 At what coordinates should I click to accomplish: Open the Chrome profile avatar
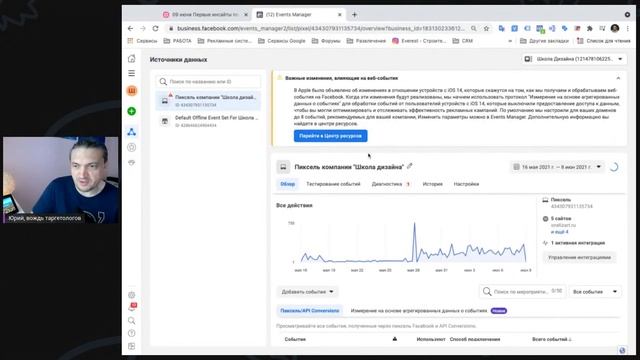click(615, 29)
